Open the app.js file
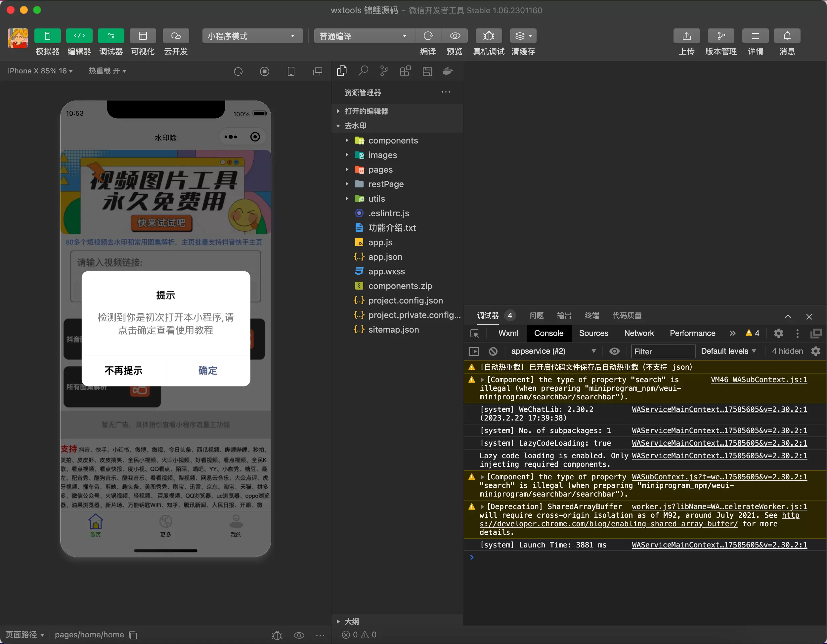Screen dimensions: 827x644 click(x=398, y=242)
